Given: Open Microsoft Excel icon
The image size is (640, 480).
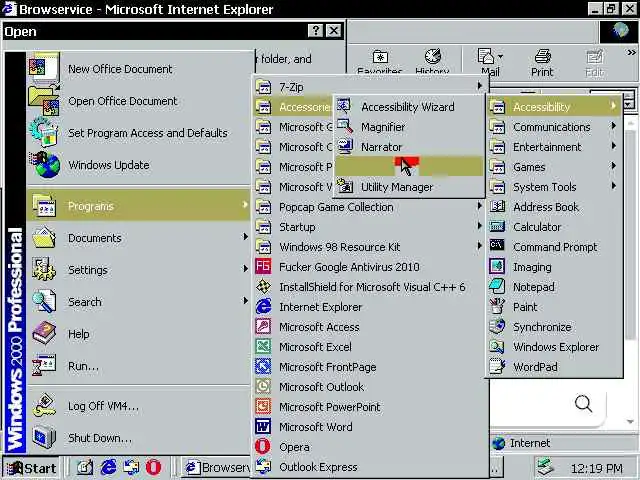Looking at the screenshot, I should [263, 347].
